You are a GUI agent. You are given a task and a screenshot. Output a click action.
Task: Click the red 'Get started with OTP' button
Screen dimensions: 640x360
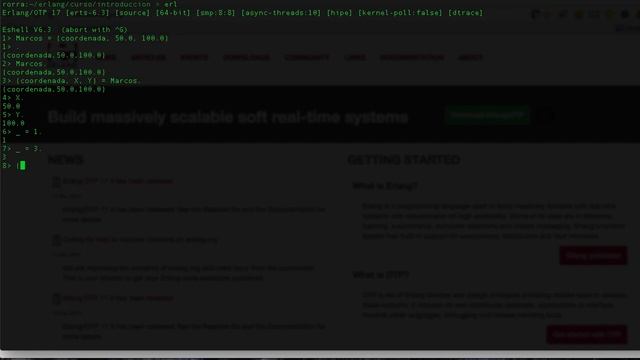tap(587, 335)
